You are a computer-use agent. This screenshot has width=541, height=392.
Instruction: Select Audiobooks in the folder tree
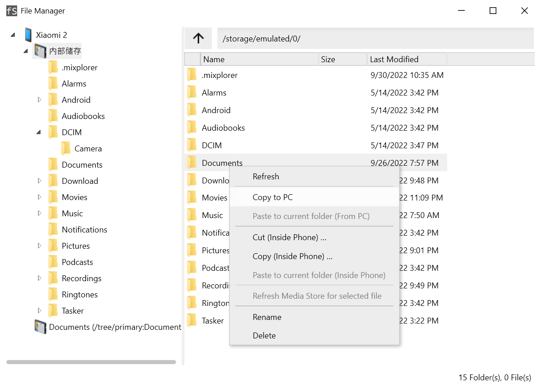(83, 116)
